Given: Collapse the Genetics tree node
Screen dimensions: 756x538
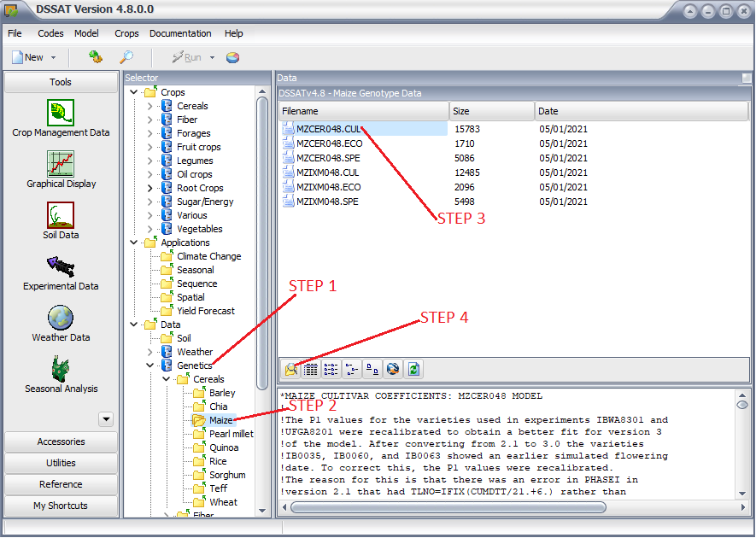Looking at the screenshot, I should [x=150, y=365].
